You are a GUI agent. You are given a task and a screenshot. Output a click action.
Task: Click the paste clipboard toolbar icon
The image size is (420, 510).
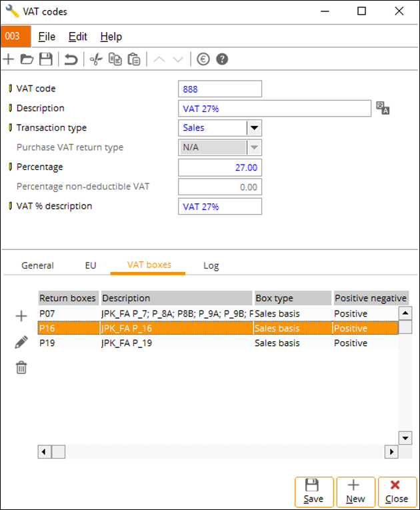click(134, 59)
